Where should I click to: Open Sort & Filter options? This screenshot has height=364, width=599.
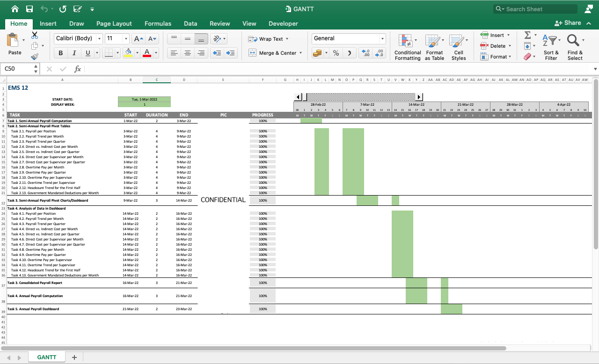551,47
